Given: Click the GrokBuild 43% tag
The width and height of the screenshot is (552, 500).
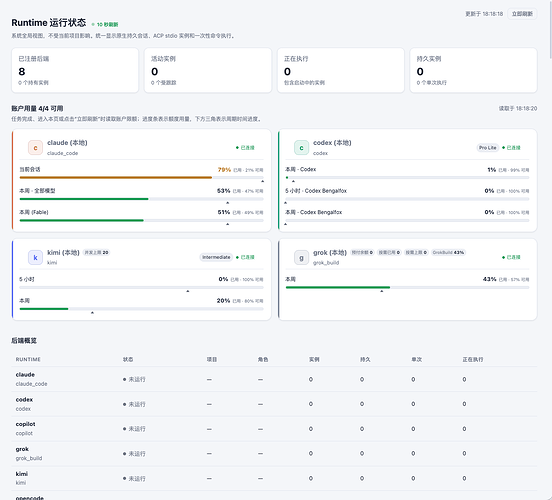Looking at the screenshot, I should 448,252.
